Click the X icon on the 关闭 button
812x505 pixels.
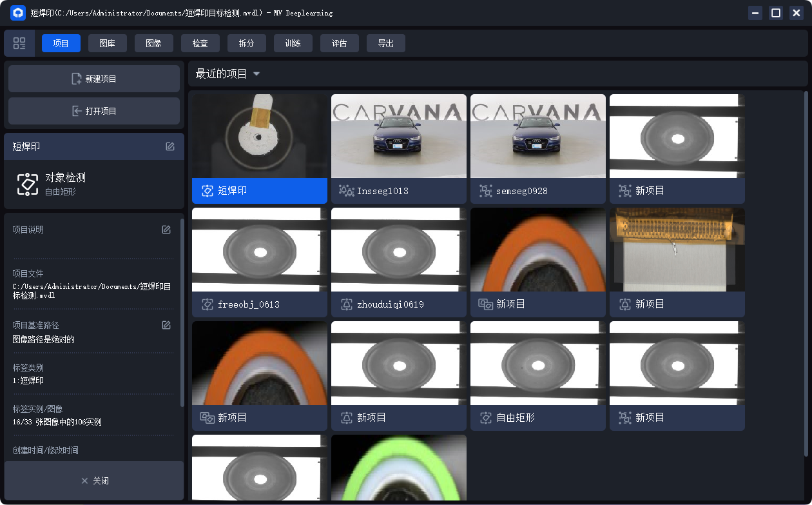tap(84, 481)
